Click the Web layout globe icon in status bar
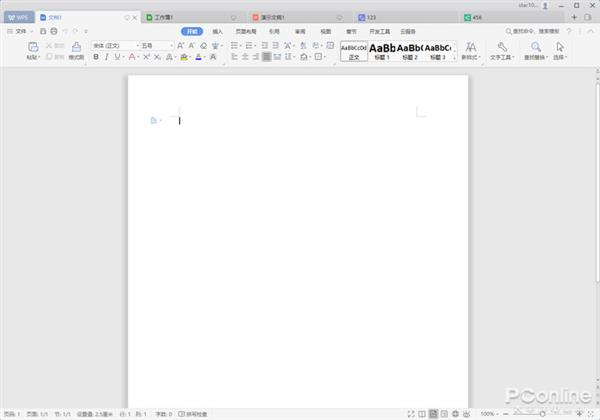 coord(455,414)
